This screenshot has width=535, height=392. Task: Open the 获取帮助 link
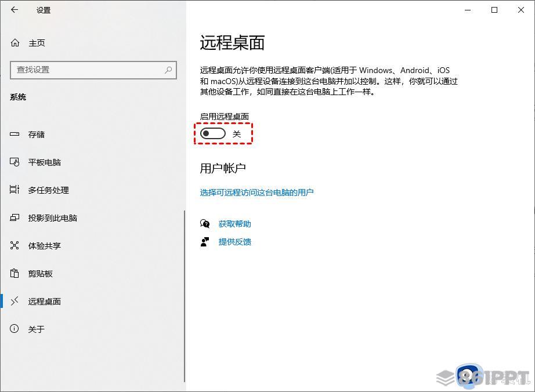pos(235,224)
